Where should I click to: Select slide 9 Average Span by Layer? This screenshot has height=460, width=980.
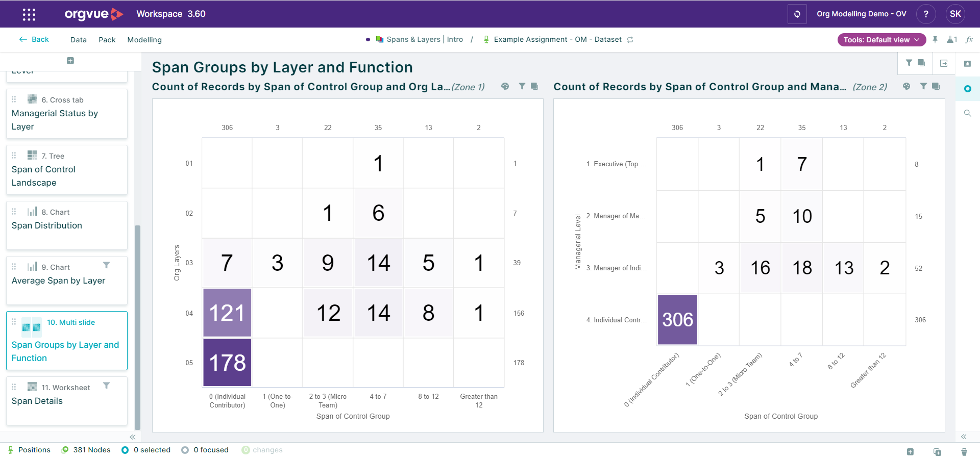(x=67, y=280)
